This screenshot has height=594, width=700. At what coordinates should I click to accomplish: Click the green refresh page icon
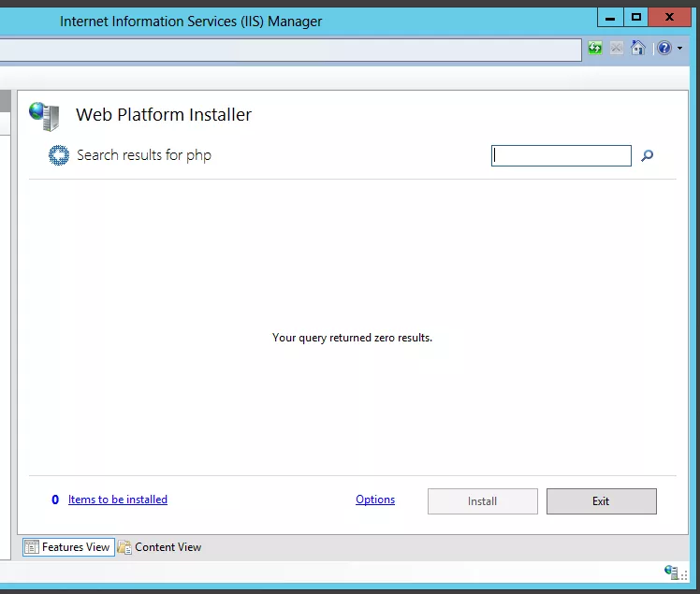(x=594, y=48)
